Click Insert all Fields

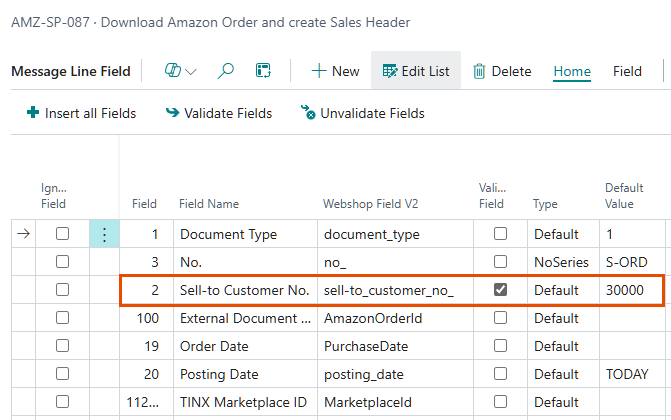coord(81,113)
